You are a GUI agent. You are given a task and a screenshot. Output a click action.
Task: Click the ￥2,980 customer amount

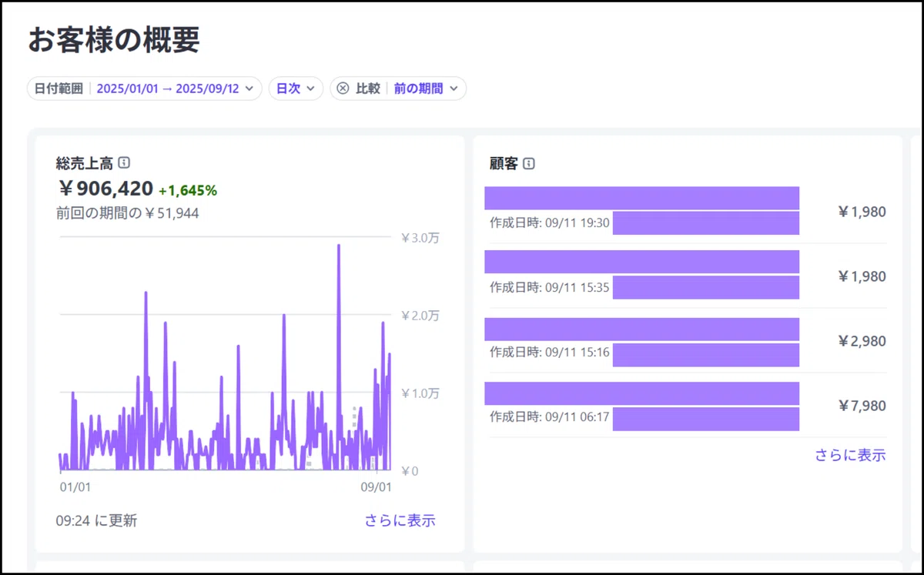click(862, 341)
